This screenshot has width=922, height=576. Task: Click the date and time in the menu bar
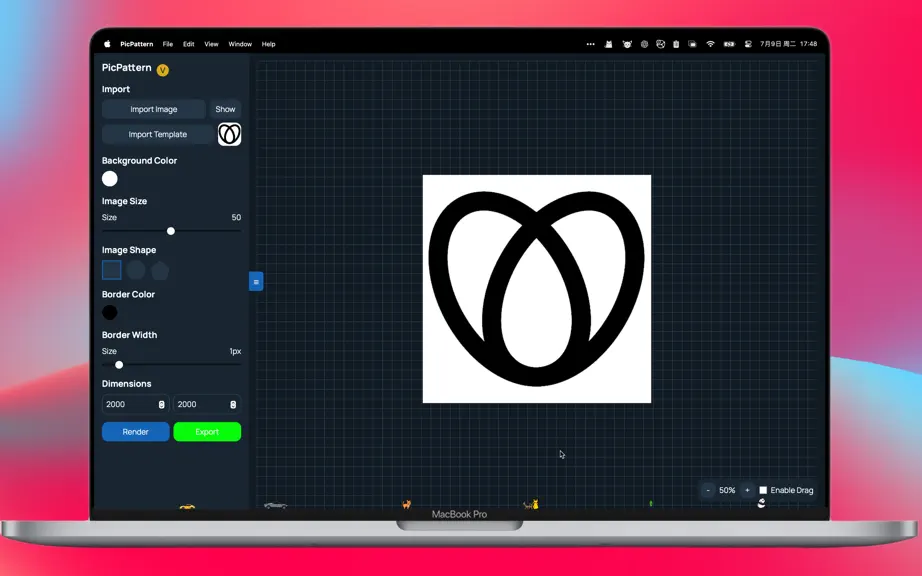point(789,44)
